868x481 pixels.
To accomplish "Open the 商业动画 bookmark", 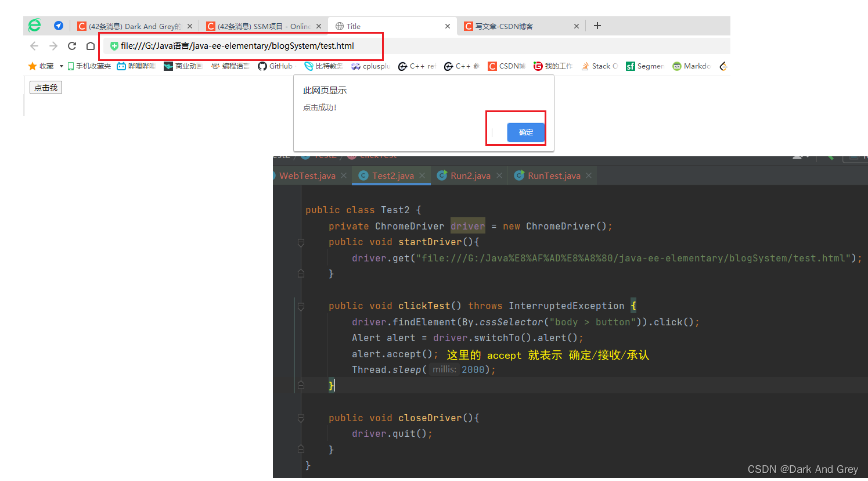I will [183, 66].
